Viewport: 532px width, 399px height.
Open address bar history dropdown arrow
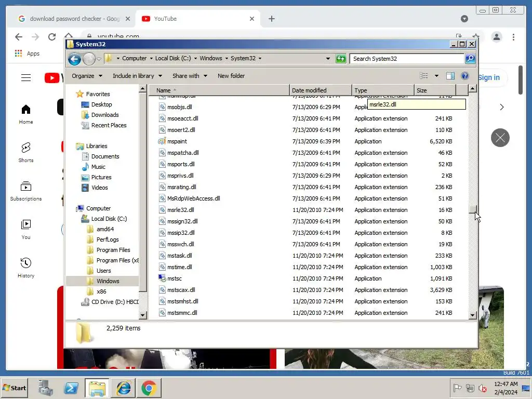click(328, 59)
